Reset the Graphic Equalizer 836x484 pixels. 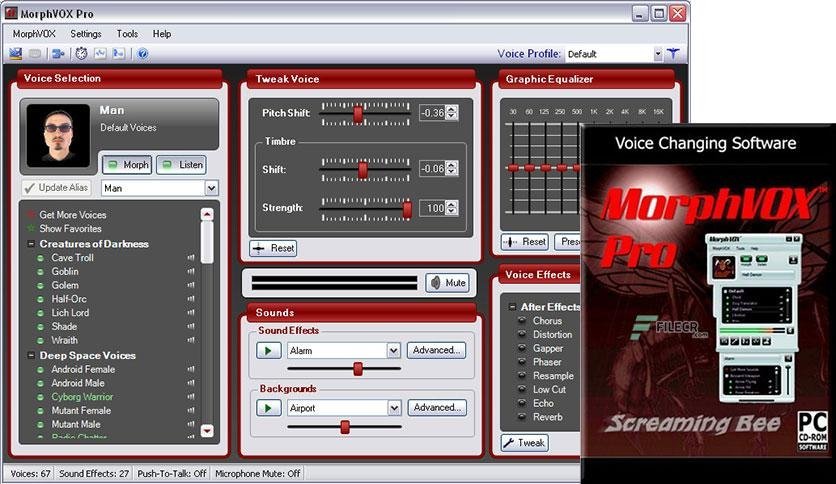pyautogui.click(x=525, y=242)
